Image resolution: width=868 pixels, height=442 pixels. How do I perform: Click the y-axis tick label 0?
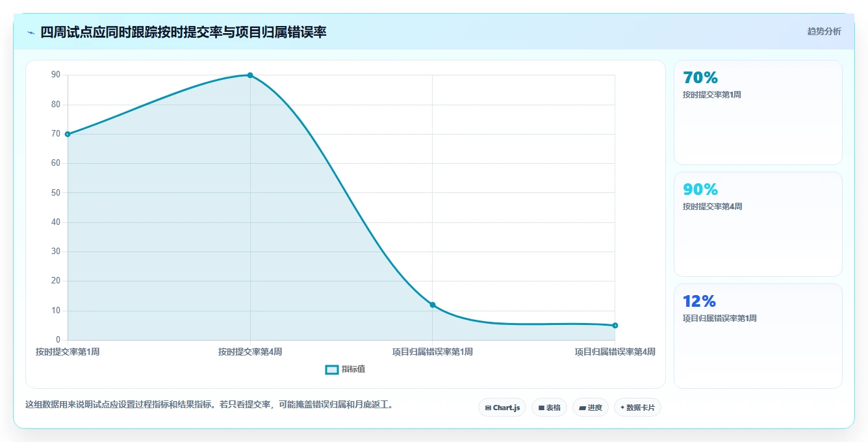pyautogui.click(x=58, y=340)
